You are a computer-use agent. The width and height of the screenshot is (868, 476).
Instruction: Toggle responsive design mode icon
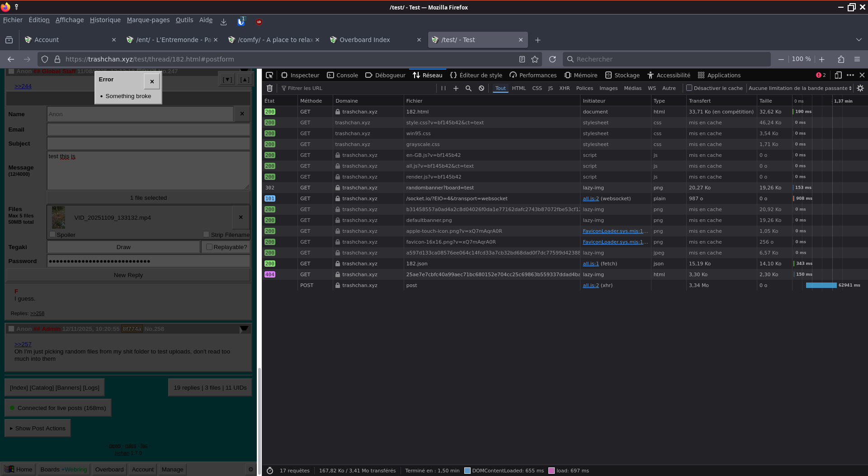[838, 75]
